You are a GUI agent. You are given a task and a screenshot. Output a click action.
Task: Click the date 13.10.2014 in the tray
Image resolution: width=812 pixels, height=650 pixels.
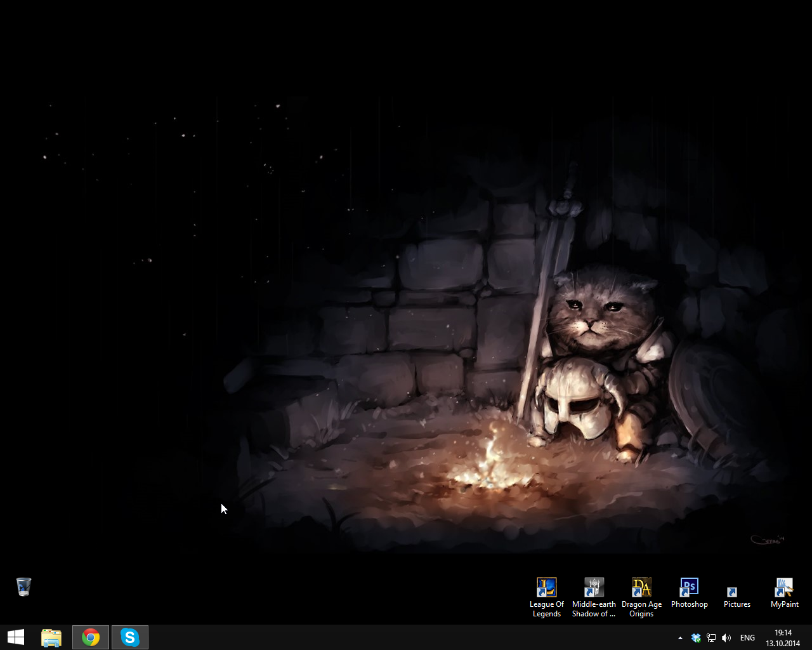tap(783, 643)
